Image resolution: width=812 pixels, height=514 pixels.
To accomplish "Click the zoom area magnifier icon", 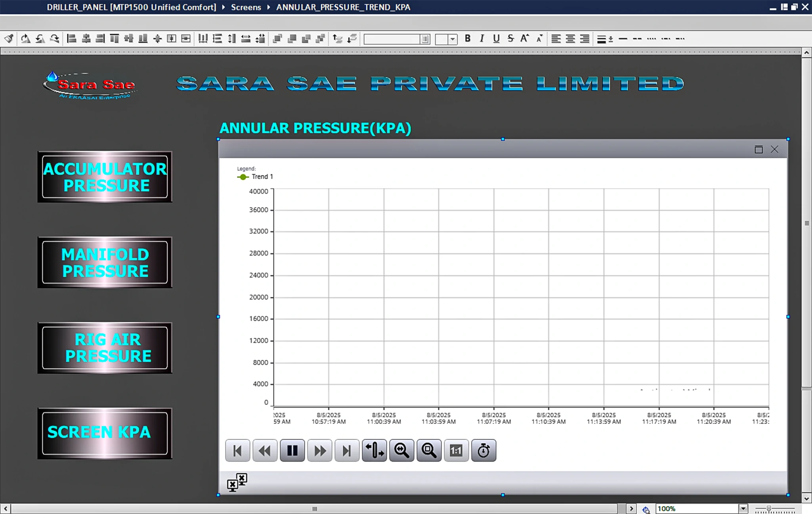I will pos(429,451).
